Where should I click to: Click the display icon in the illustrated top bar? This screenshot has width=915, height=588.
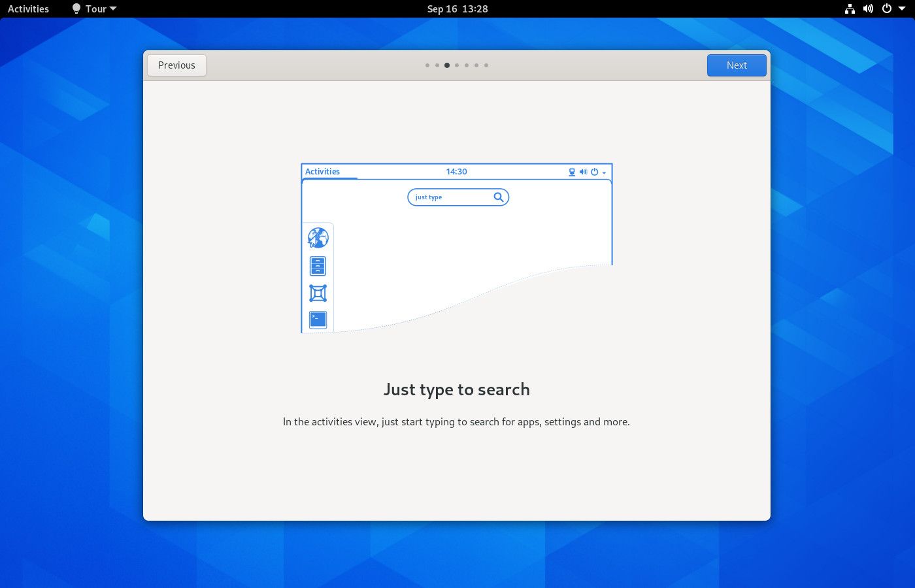571,172
